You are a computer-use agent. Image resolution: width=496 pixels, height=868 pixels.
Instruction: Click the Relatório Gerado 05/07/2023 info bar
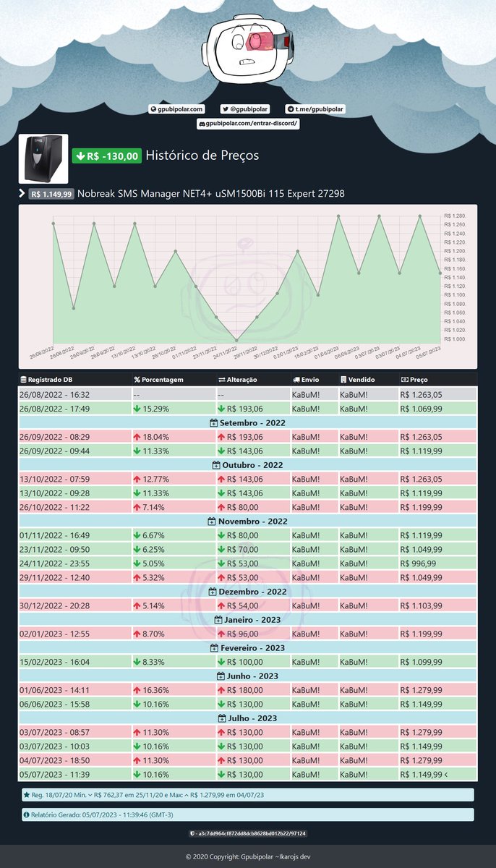pos(247,814)
